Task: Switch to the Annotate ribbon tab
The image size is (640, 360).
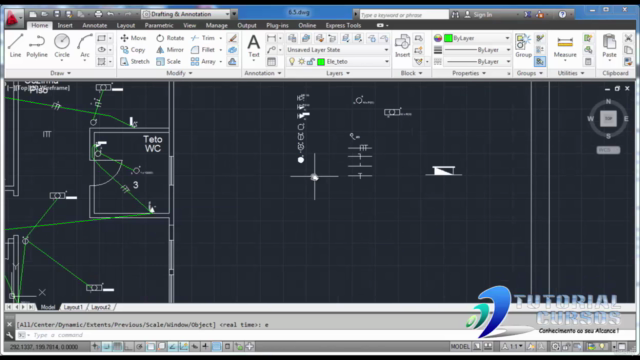Action: 95,25
